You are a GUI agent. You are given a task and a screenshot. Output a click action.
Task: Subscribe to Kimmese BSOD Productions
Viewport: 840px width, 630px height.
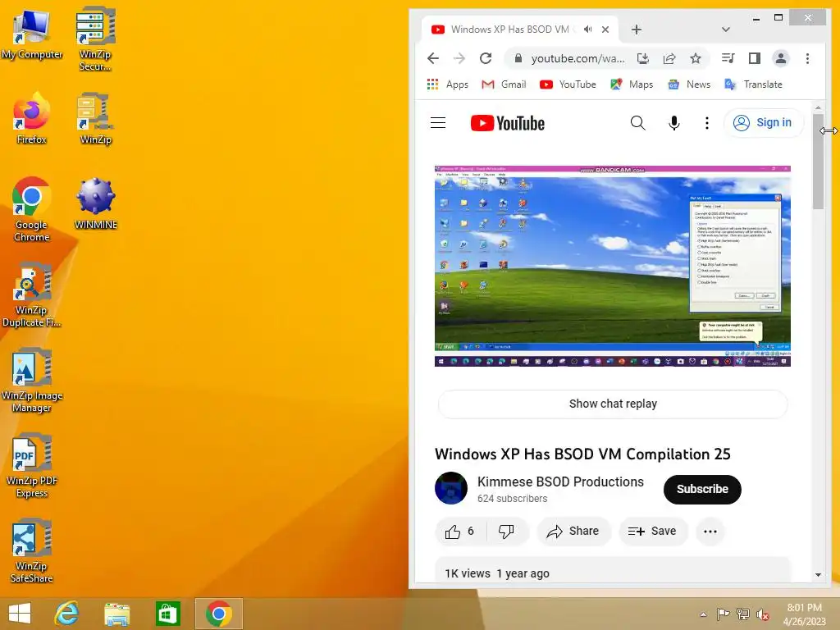702,489
